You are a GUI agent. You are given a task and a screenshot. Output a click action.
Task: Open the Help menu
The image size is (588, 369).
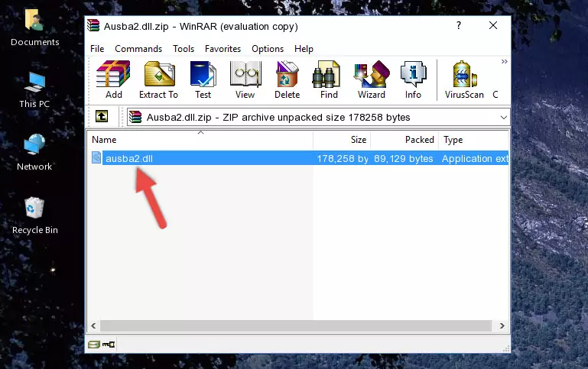[304, 49]
